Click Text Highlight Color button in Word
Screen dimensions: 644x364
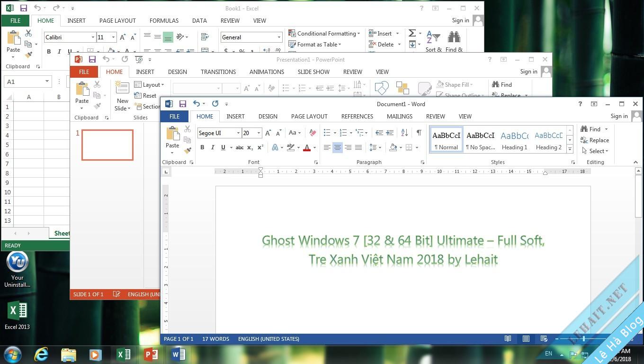pos(291,147)
